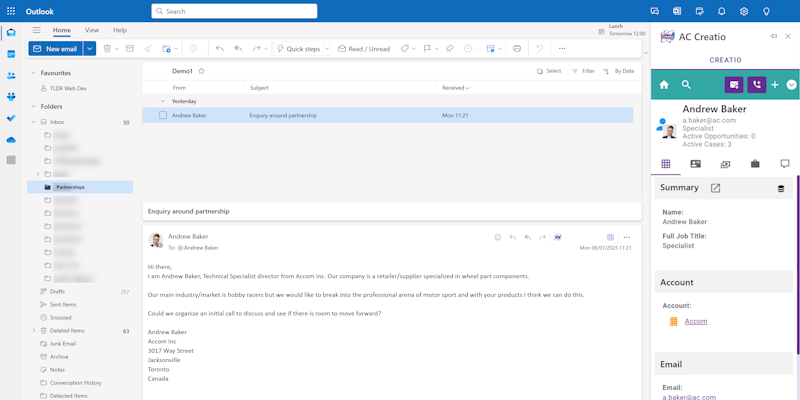Viewport: 800px width, 400px height.
Task: Tick the checkbox beside Andrew Baker email
Action: 163,115
